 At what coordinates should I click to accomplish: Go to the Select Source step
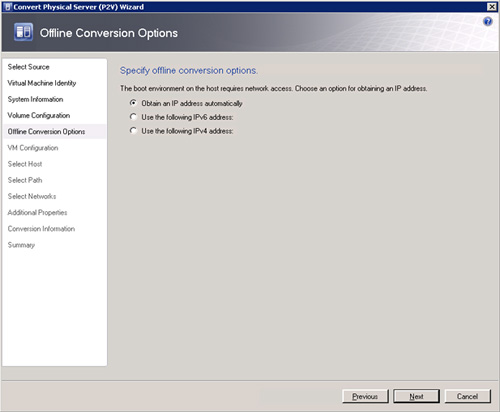pyautogui.click(x=29, y=67)
